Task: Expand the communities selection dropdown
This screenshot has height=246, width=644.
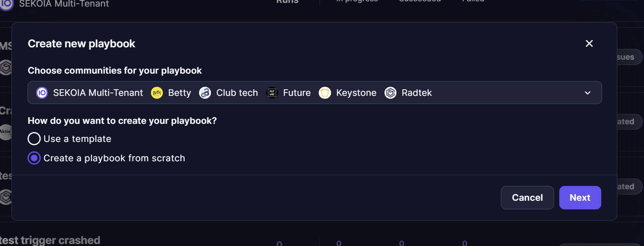Action: [x=587, y=93]
